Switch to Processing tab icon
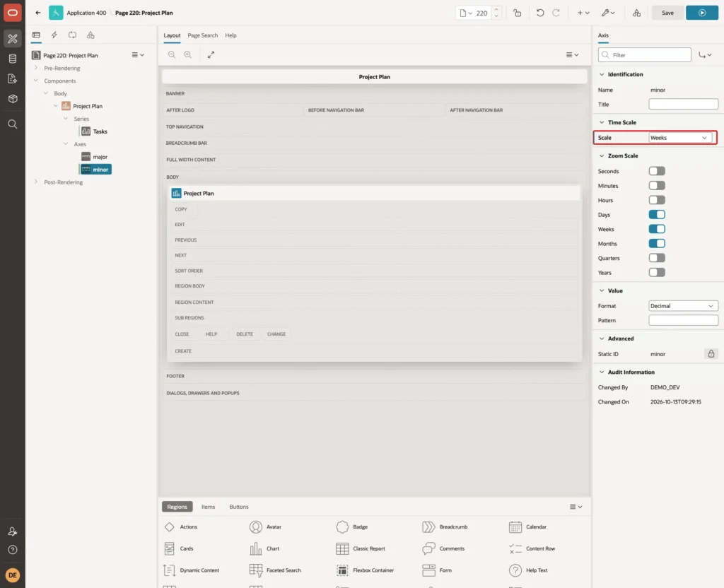 (73, 35)
